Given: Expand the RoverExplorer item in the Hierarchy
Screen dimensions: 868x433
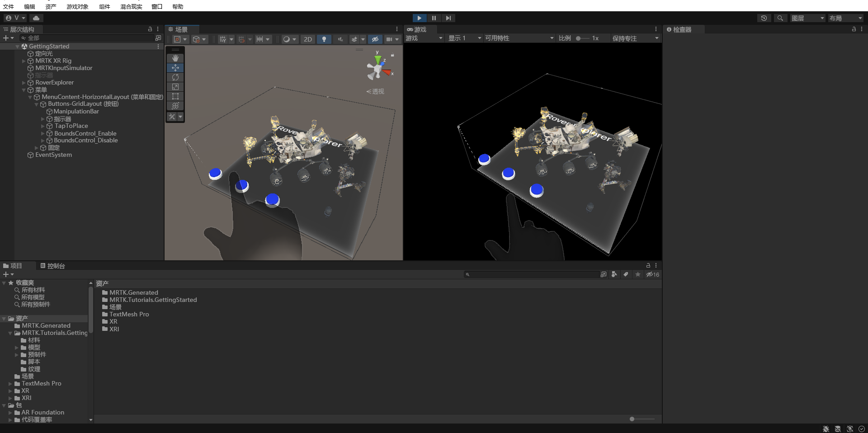Looking at the screenshot, I should tap(23, 82).
